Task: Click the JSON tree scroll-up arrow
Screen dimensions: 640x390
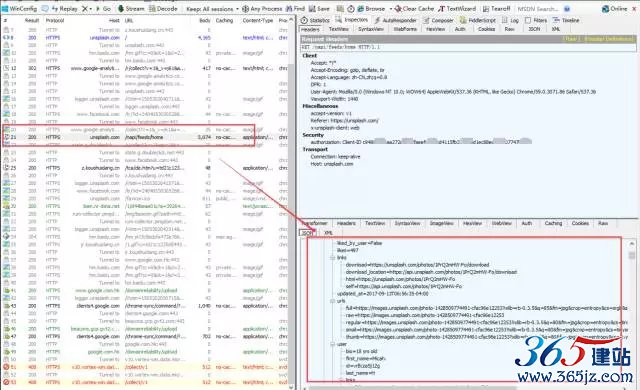Action: 632,244
